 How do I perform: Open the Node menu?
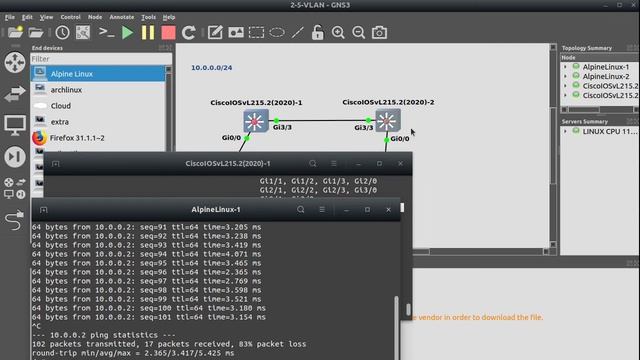point(95,17)
